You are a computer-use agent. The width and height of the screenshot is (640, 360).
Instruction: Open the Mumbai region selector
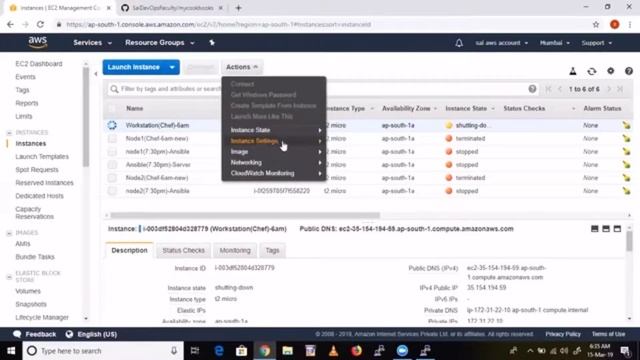(555, 43)
